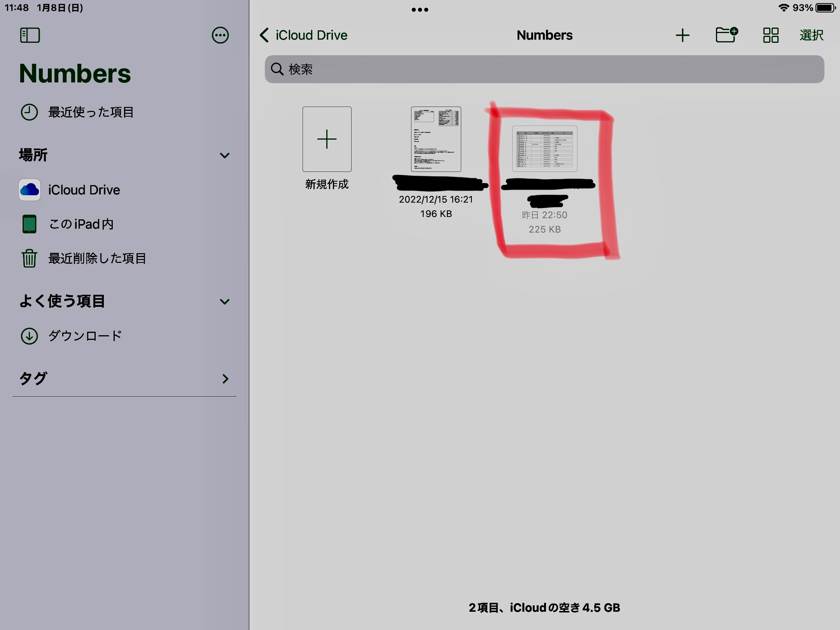Collapse the 場所 section chevron

[x=224, y=156]
